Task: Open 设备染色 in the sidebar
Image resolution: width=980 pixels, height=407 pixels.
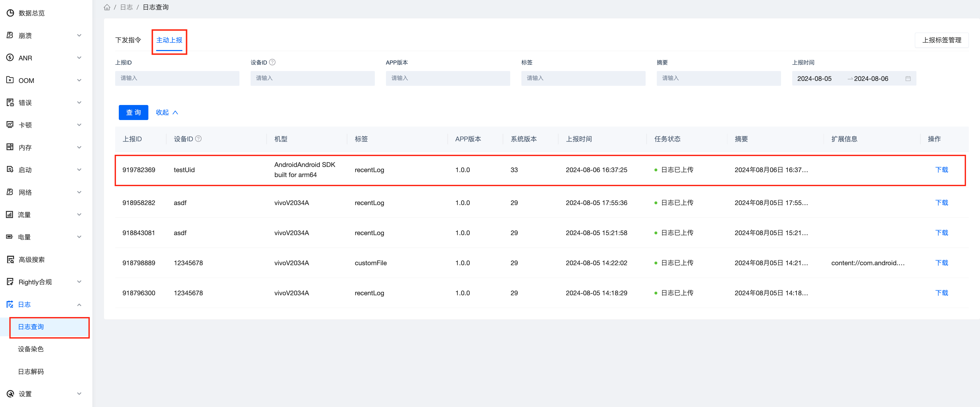Action: tap(31, 349)
